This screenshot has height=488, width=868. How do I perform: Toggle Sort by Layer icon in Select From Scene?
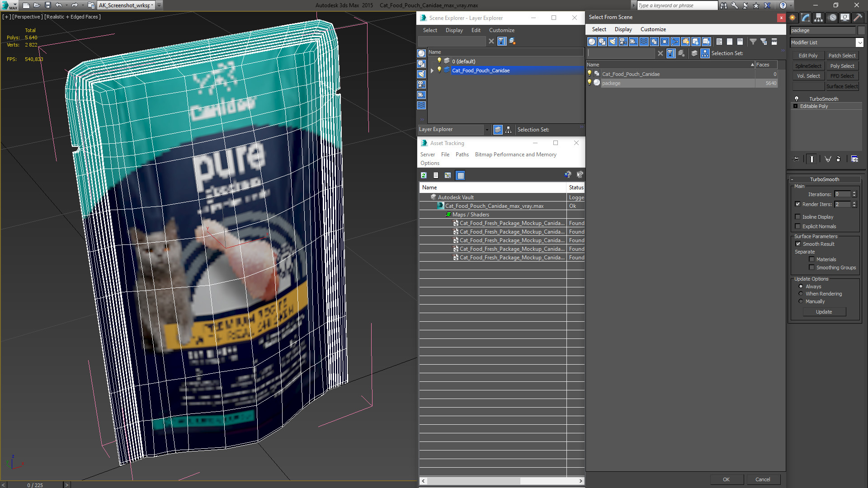pyautogui.click(x=694, y=53)
